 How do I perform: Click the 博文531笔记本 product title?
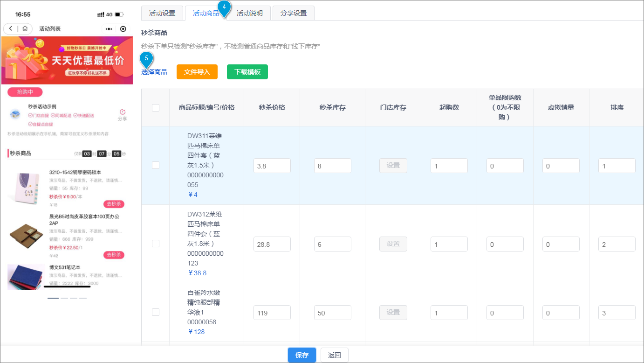(x=65, y=267)
